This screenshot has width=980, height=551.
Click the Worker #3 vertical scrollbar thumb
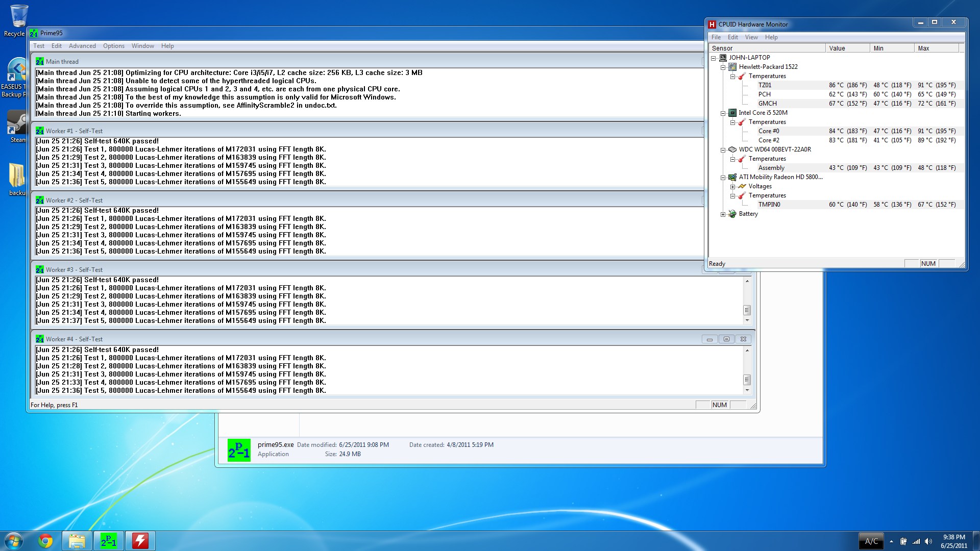click(747, 310)
